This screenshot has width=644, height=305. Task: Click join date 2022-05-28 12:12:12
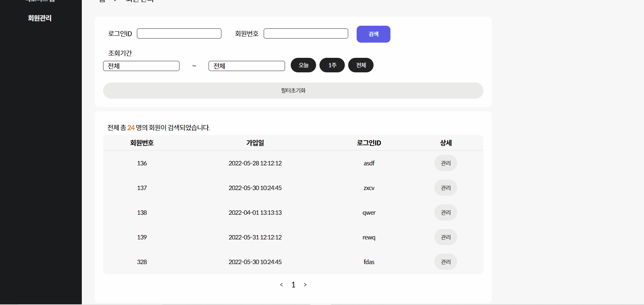click(255, 163)
